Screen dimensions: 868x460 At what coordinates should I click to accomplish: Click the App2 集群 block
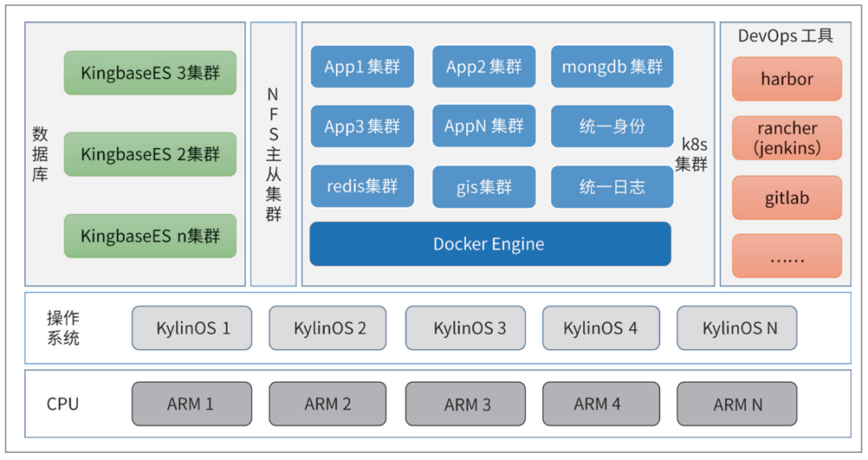pyautogui.click(x=484, y=67)
